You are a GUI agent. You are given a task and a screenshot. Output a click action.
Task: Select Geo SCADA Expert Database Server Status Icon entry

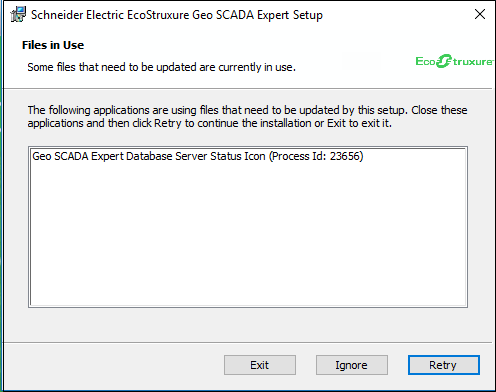(198, 156)
